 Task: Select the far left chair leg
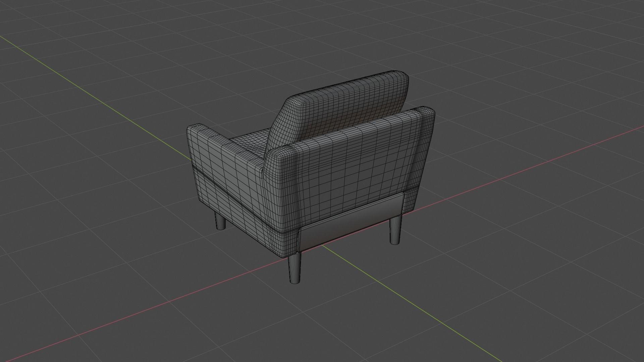pyautogui.click(x=220, y=220)
